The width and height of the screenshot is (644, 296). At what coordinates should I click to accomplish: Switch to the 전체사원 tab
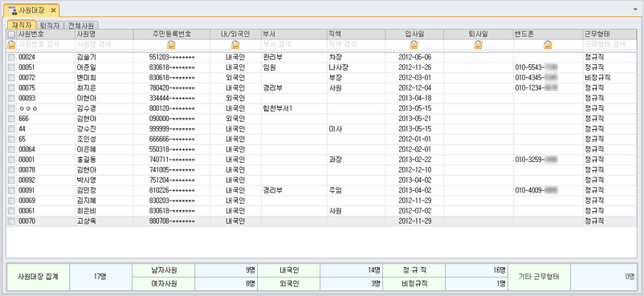pyautogui.click(x=81, y=25)
